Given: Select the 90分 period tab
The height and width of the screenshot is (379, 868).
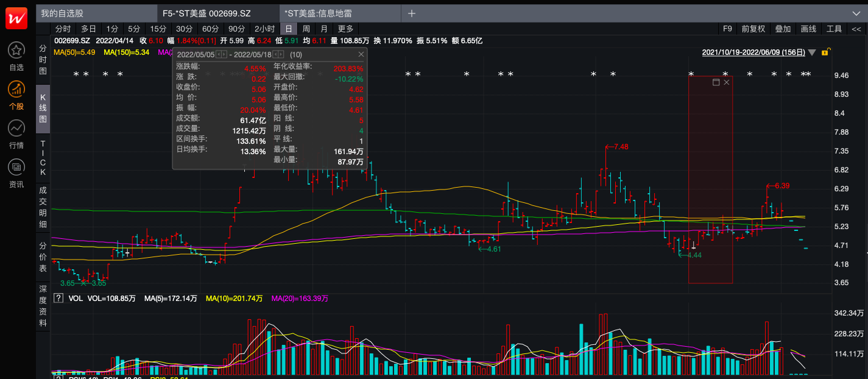Looking at the screenshot, I should 237,29.
